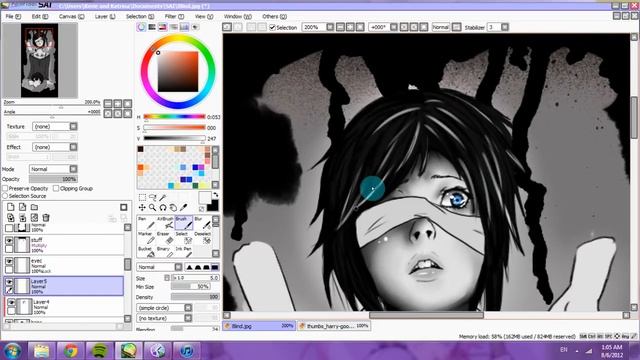Click the undo button in toolbar
This screenshot has height=360, width=640.
point(227,27)
